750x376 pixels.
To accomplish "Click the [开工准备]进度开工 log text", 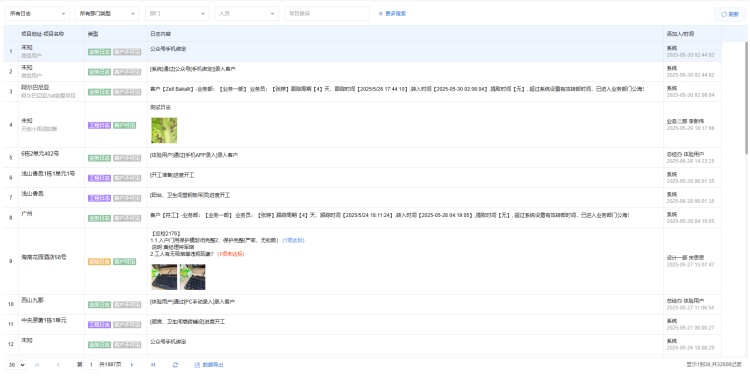I will tap(172, 176).
